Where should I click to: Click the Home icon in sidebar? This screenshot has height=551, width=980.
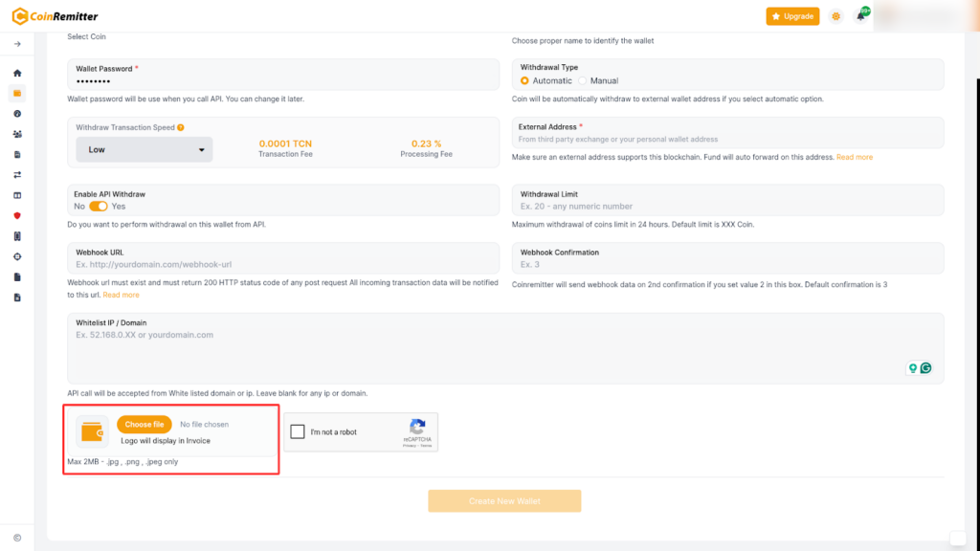pyautogui.click(x=16, y=73)
